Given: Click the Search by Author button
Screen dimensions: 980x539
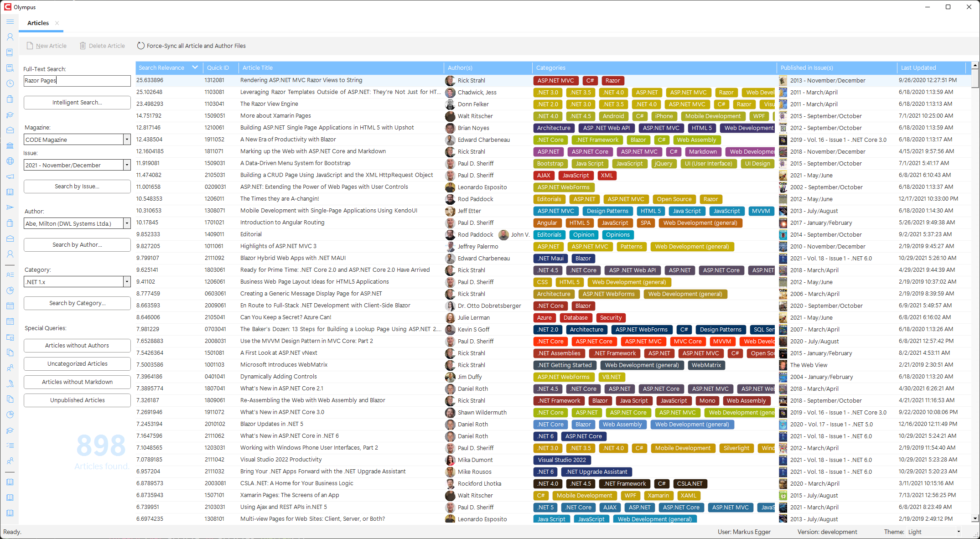Looking at the screenshot, I should [77, 245].
